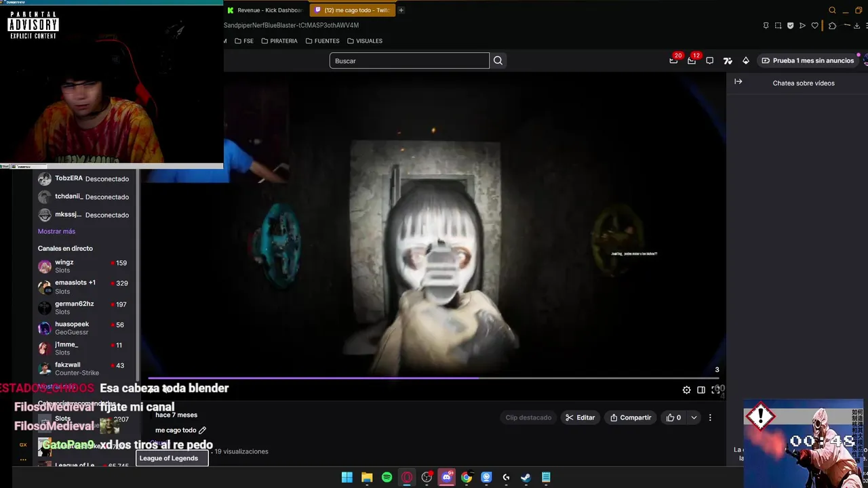The width and height of the screenshot is (868, 488).
Task: Click the Chatea sobre vídeos header
Action: (x=804, y=83)
